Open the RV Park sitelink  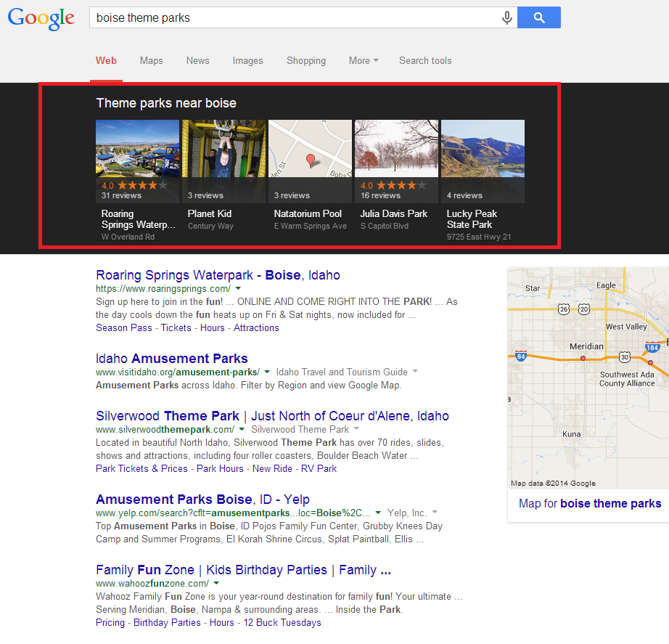point(319,469)
